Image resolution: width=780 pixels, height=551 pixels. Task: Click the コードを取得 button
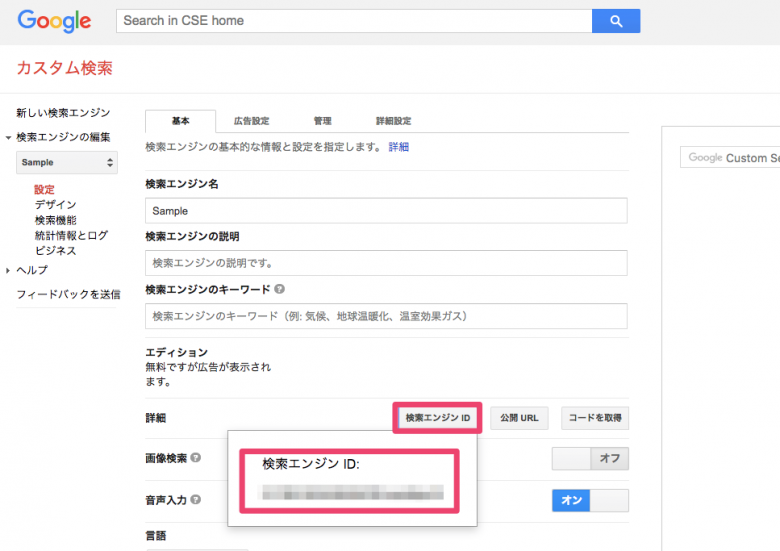pos(595,417)
